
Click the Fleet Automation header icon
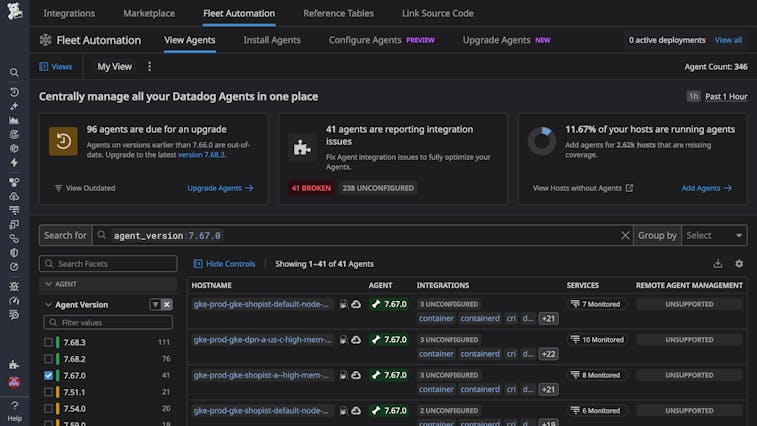(45, 40)
